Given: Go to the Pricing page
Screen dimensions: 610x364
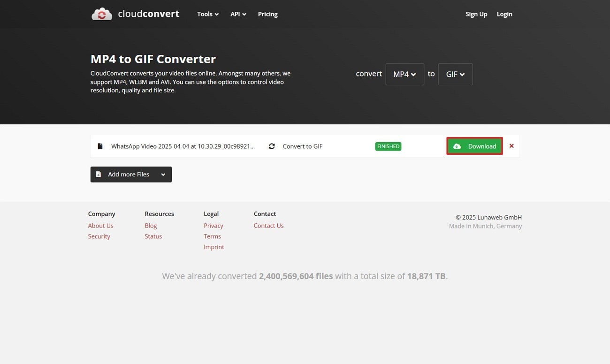Looking at the screenshot, I should 268,14.
